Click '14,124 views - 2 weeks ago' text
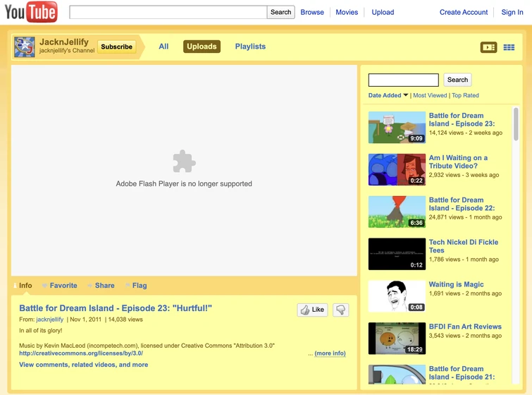This screenshot has width=532, height=395. (466, 133)
